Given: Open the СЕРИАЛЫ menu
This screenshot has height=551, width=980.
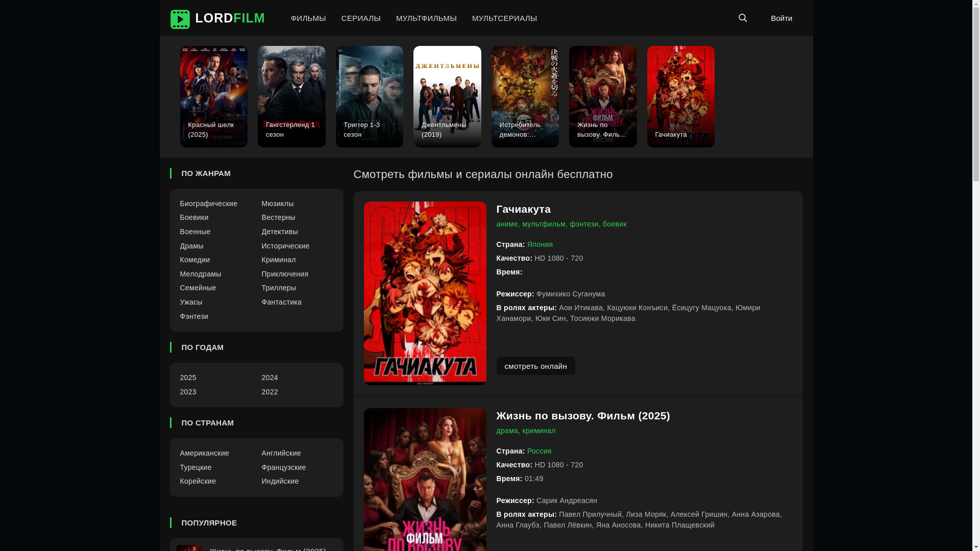Looking at the screenshot, I should pos(361,18).
